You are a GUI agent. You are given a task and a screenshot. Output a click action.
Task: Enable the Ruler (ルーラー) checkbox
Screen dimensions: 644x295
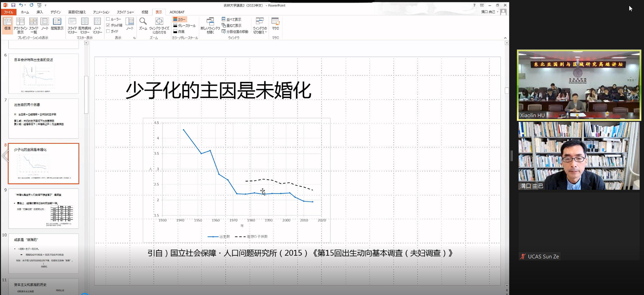coord(108,19)
